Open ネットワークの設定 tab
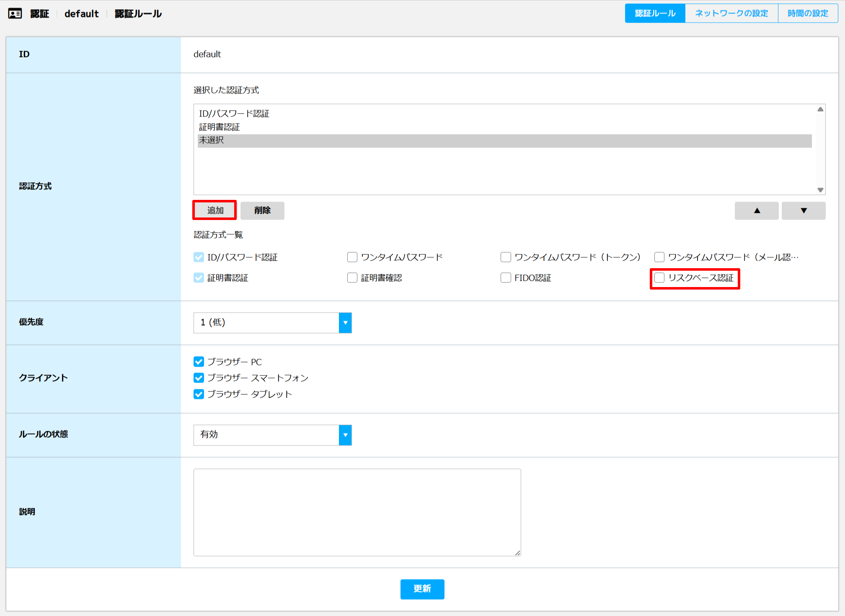This screenshot has width=845, height=616. pyautogui.click(x=731, y=13)
